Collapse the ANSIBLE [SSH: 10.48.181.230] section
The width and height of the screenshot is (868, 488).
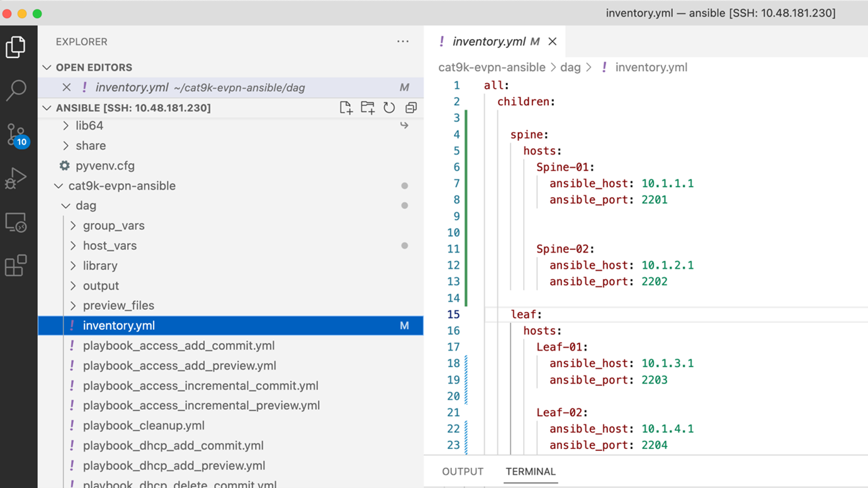47,108
